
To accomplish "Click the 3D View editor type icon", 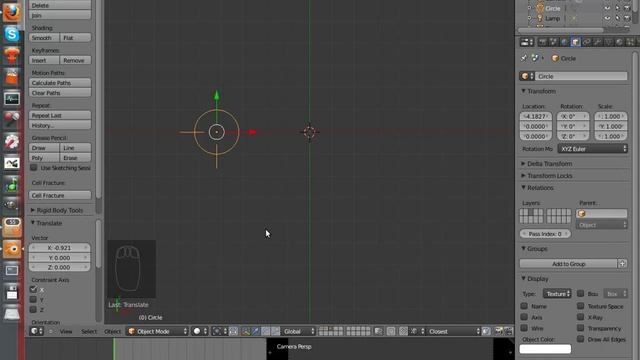I will (36, 331).
